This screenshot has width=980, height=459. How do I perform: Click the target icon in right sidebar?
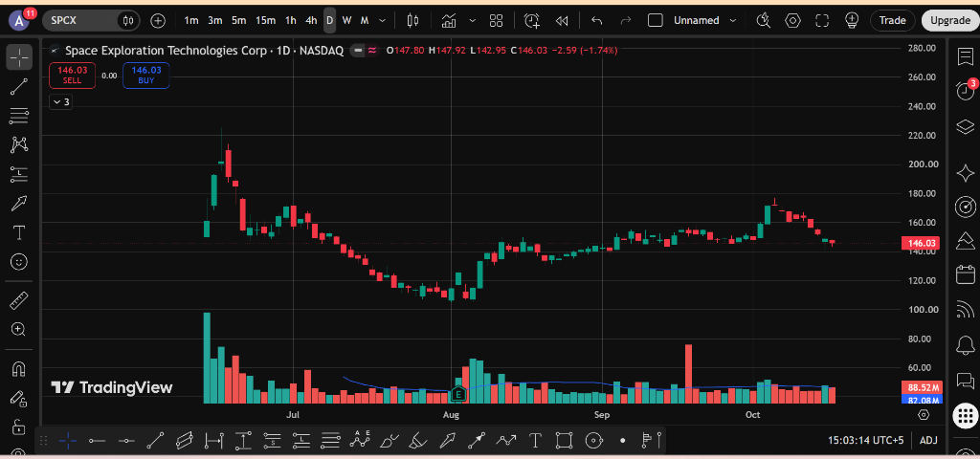(966, 207)
